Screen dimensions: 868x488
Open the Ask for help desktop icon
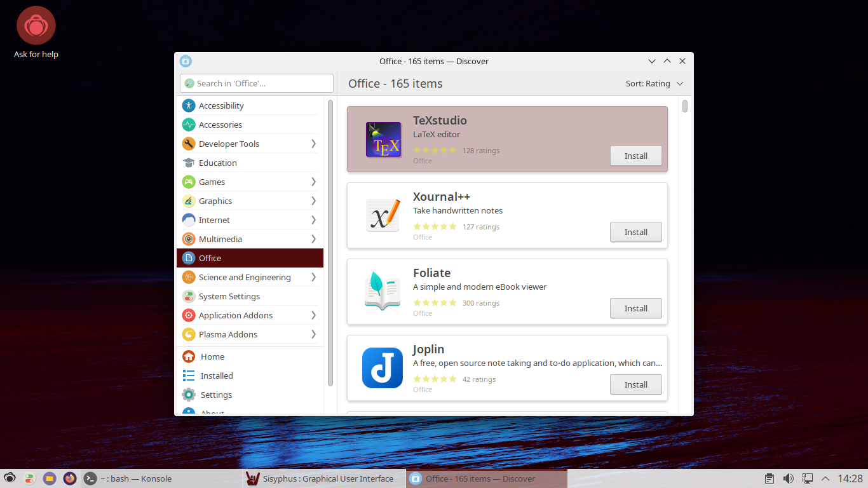tap(36, 32)
